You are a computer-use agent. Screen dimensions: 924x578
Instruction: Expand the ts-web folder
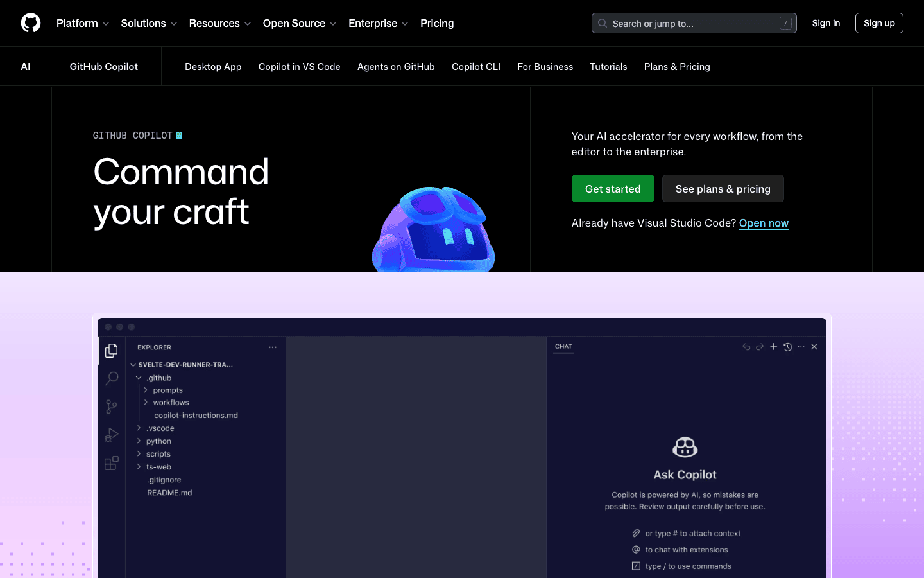click(139, 467)
